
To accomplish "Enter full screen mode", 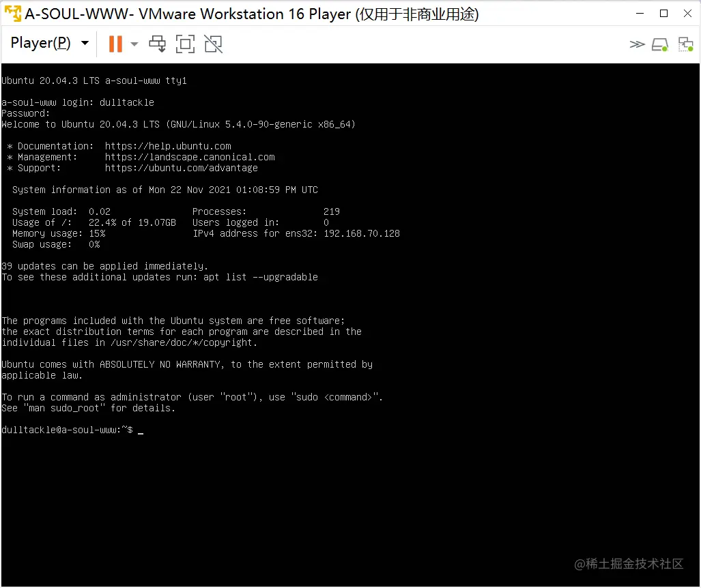I will coord(185,44).
